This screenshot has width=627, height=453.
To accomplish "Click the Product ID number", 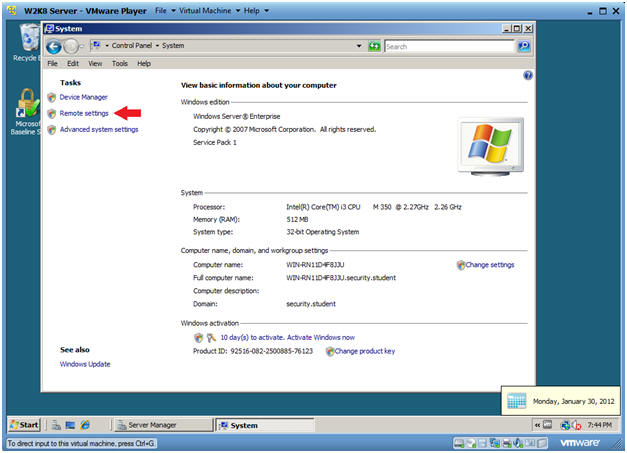I will (272, 351).
